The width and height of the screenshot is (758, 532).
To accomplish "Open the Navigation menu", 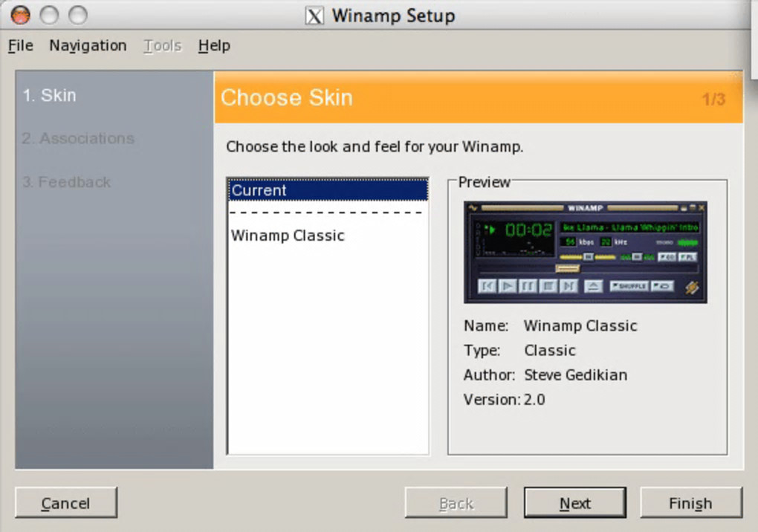I will (x=88, y=45).
